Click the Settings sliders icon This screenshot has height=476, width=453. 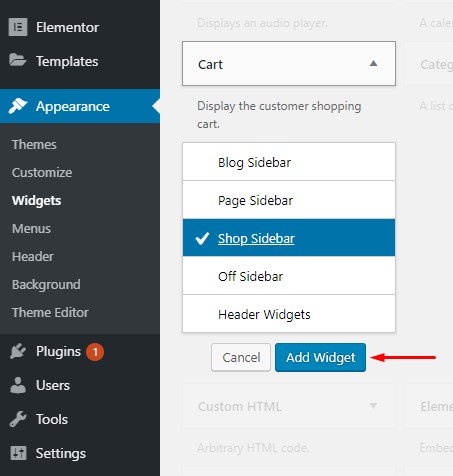click(18, 453)
